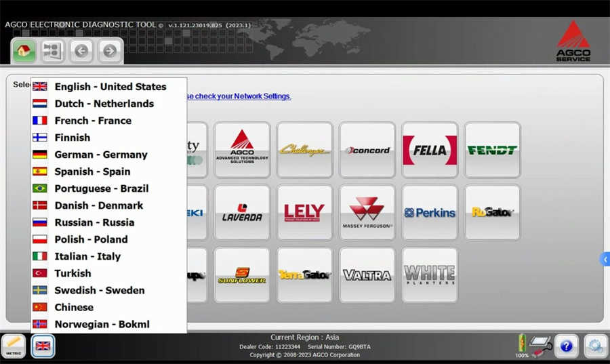Open the blue help question mark icon
Screen dimensions: 610x364
pos(566,346)
